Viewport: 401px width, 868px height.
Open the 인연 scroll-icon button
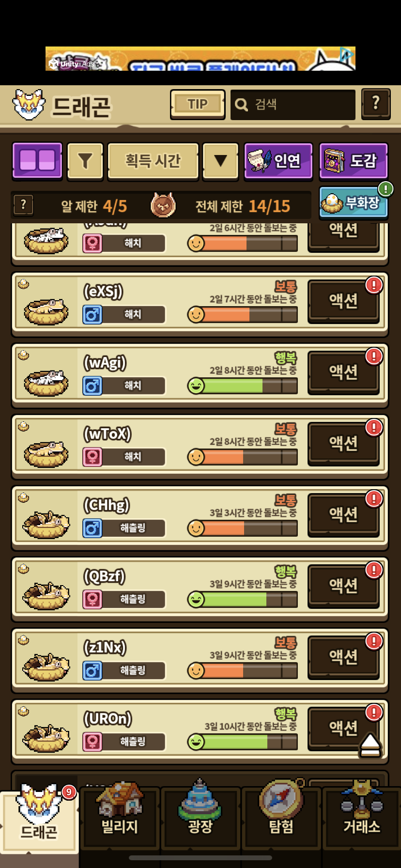point(278,161)
